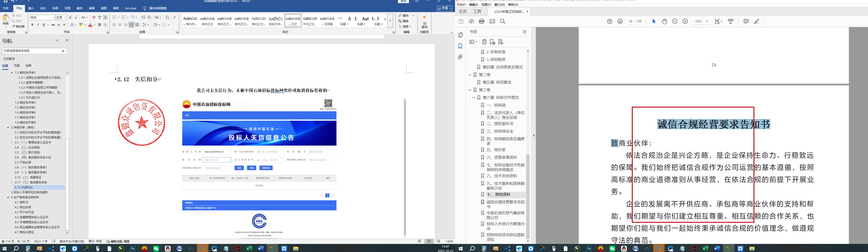This screenshot has height=252, width=868.
Task: Toggle underline formatting in Word ribbon
Action: pyautogui.click(x=44, y=25)
